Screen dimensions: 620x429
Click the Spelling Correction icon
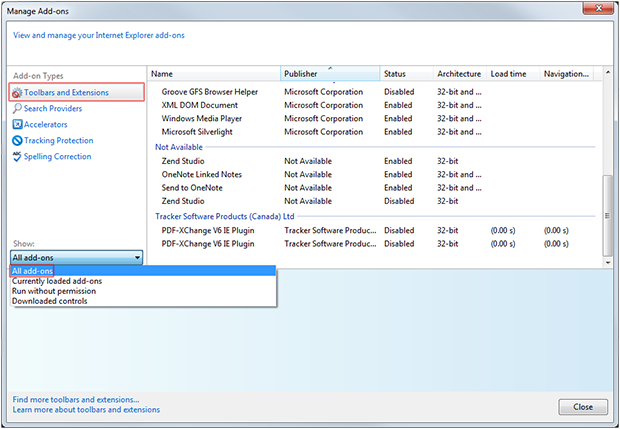[x=17, y=157]
